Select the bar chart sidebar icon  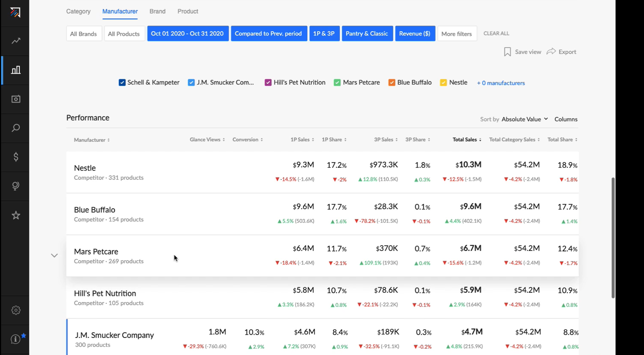(16, 70)
